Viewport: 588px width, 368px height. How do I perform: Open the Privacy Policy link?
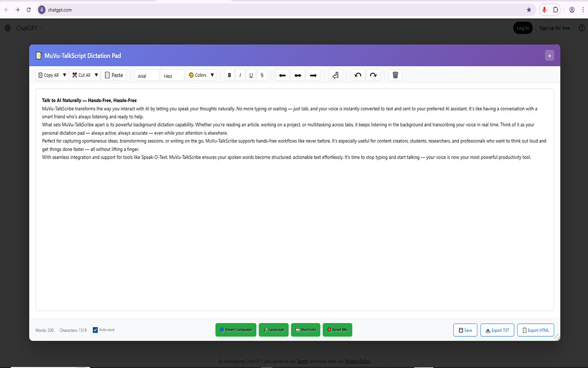357,362
